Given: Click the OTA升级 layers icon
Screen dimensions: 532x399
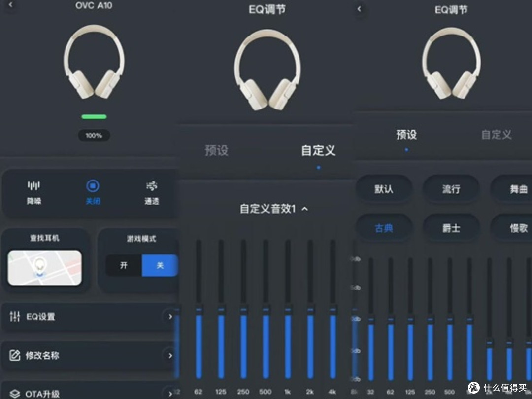Looking at the screenshot, I should (x=15, y=394).
